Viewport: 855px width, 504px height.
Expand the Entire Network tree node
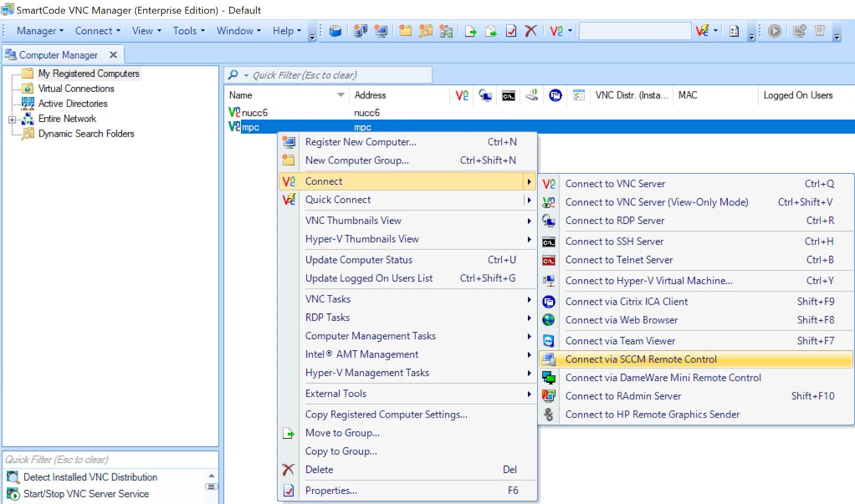coord(12,120)
